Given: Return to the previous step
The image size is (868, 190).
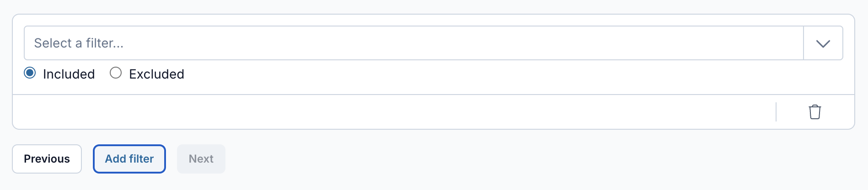Looking at the screenshot, I should pyautogui.click(x=47, y=159).
